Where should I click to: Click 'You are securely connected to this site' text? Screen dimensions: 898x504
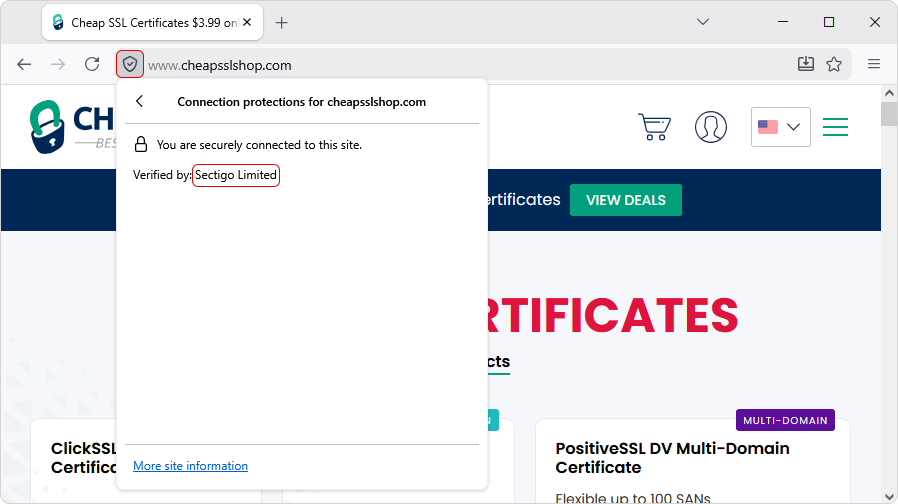point(259,145)
